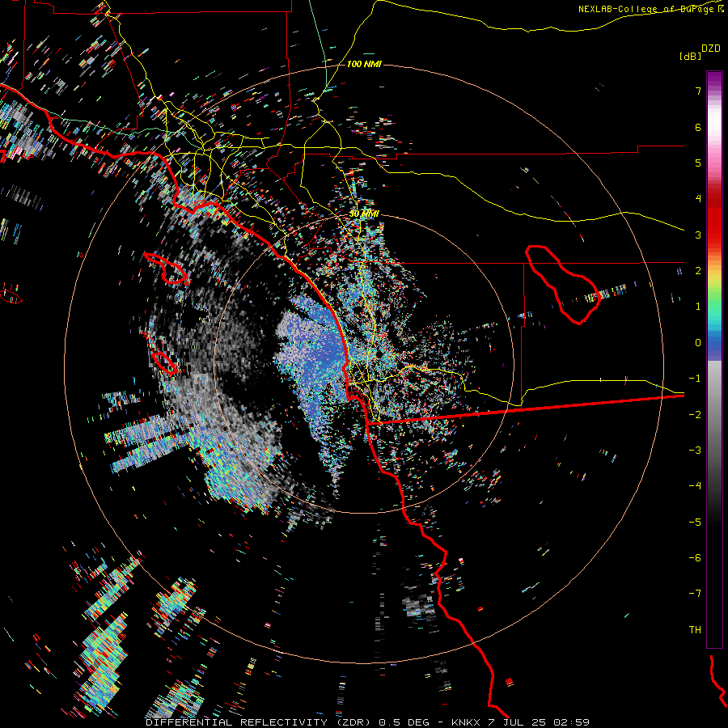
Task: Click the 3 value on color scale
Action: (698, 235)
